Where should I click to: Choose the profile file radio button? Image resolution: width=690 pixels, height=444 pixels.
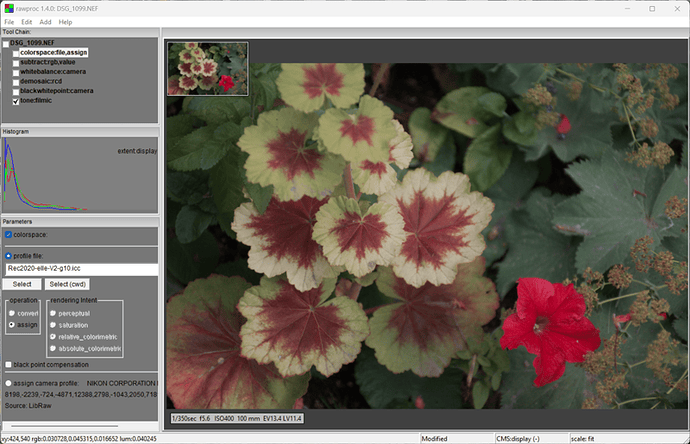[8, 256]
